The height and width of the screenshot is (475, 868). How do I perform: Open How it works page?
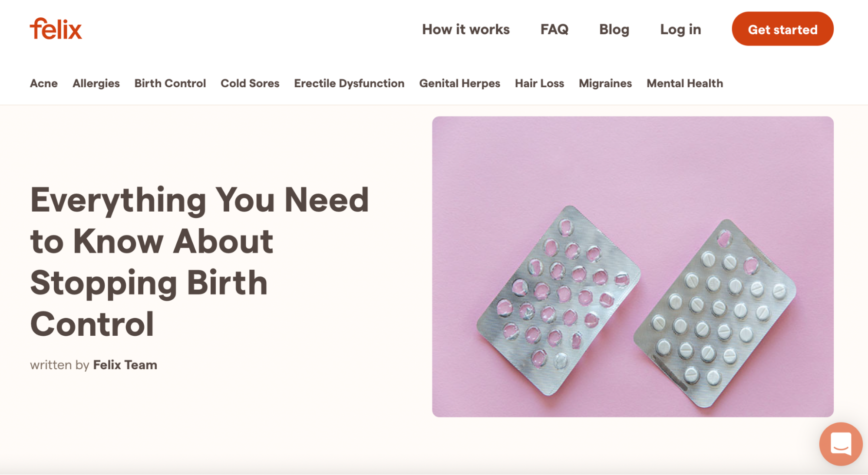point(465,29)
